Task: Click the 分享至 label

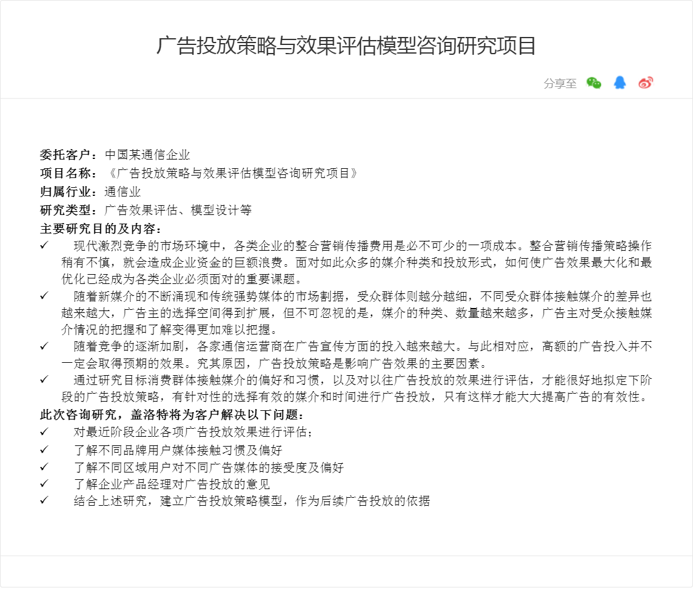Action: pyautogui.click(x=560, y=84)
